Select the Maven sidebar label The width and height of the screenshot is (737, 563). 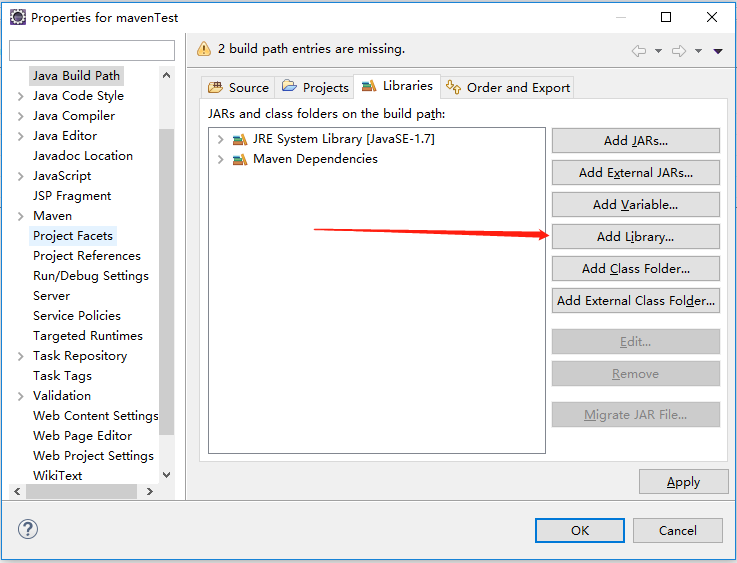pyautogui.click(x=52, y=216)
